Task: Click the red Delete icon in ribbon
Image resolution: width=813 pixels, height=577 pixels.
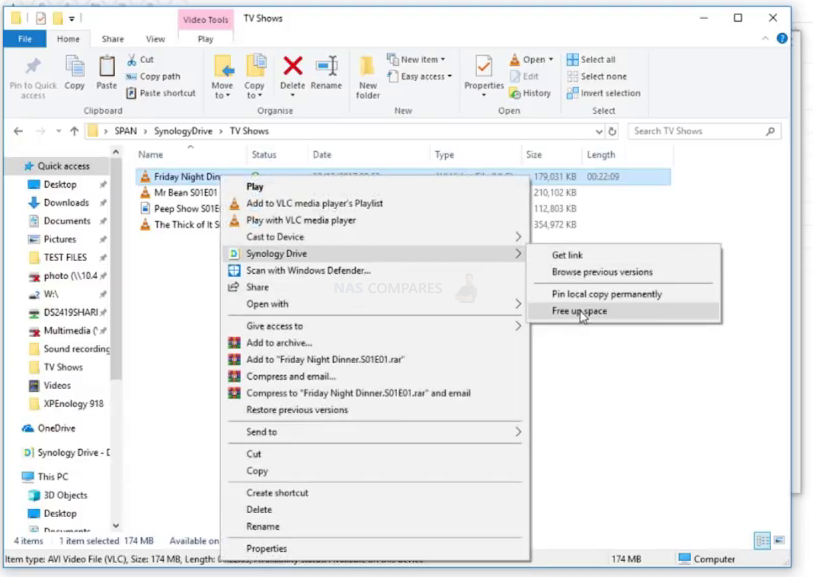Action: pos(293,66)
